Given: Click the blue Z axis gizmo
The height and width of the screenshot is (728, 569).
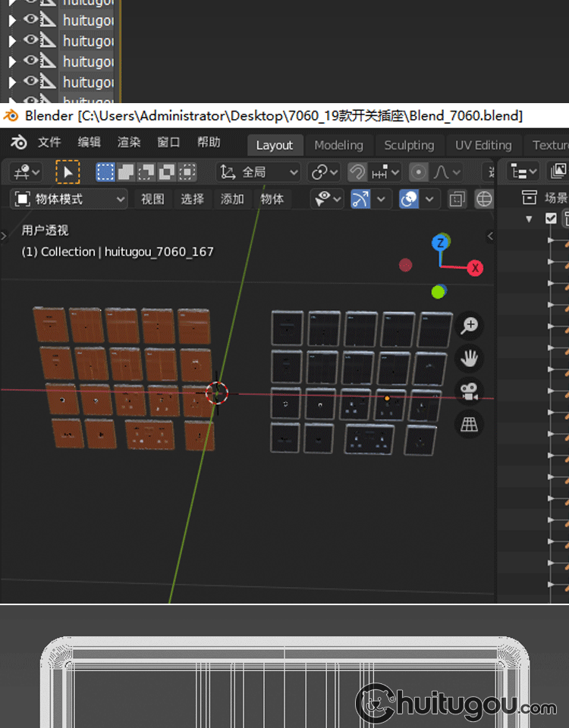Looking at the screenshot, I should pyautogui.click(x=439, y=243).
